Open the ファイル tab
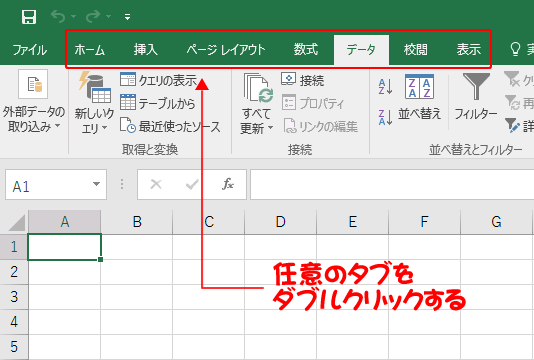Viewport: 534px width, 360px height. pos(30,50)
